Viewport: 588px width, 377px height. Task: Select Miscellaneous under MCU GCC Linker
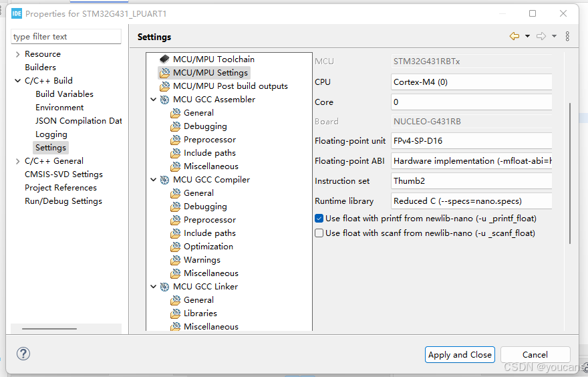[x=210, y=327]
